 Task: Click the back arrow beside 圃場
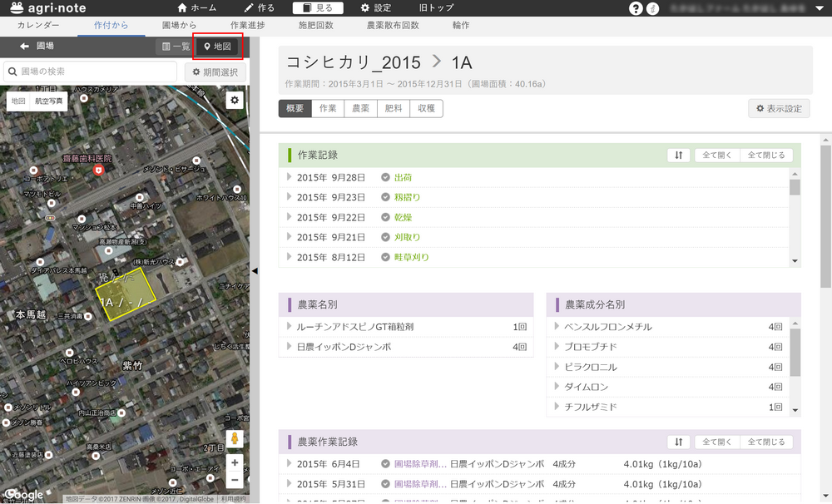click(x=24, y=47)
